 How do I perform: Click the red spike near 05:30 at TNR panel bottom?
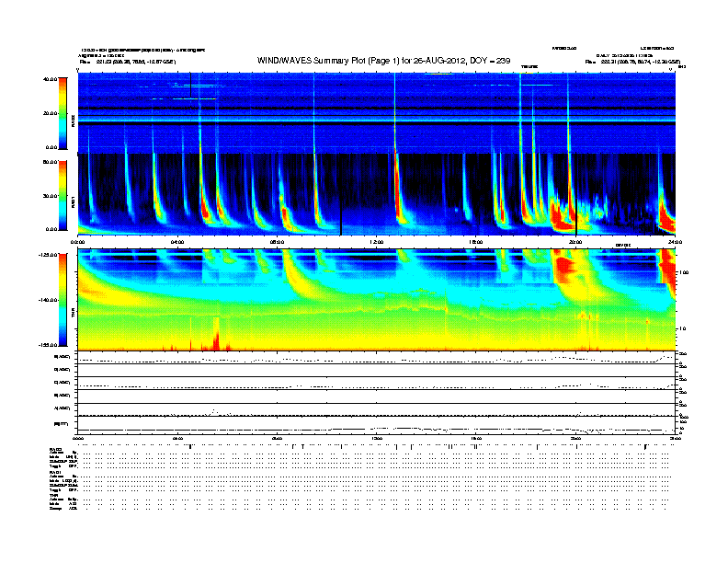point(216,334)
